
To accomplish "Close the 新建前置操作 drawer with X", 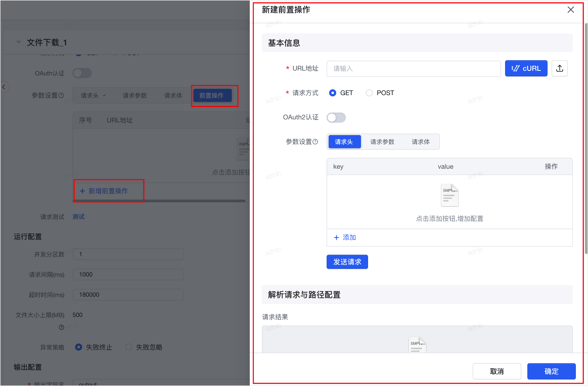I will pyautogui.click(x=571, y=10).
